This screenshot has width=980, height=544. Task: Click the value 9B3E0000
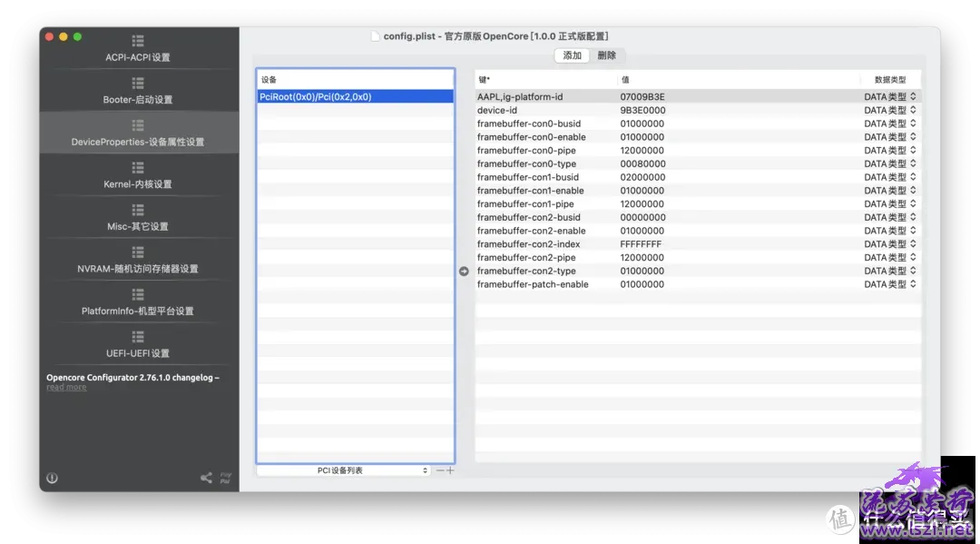pos(642,110)
